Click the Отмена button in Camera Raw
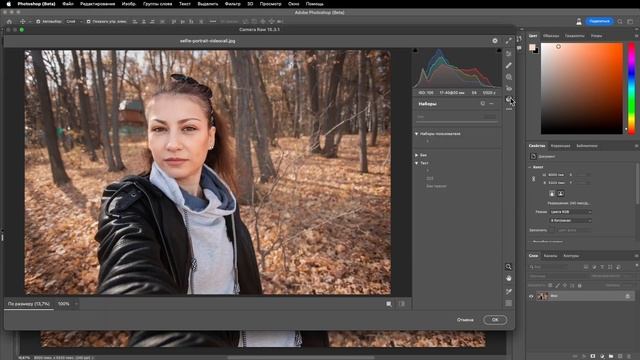 point(465,320)
